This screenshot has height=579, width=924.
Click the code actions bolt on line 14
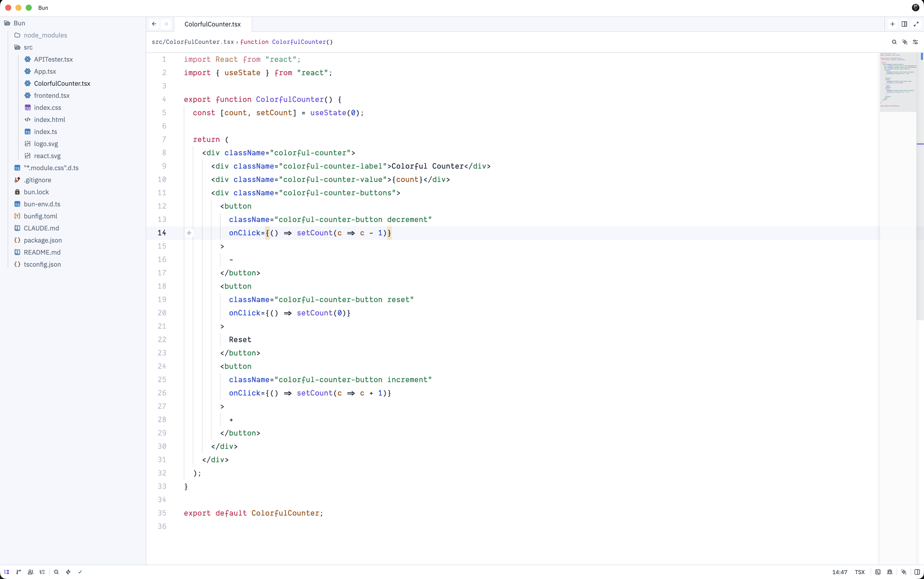point(189,233)
